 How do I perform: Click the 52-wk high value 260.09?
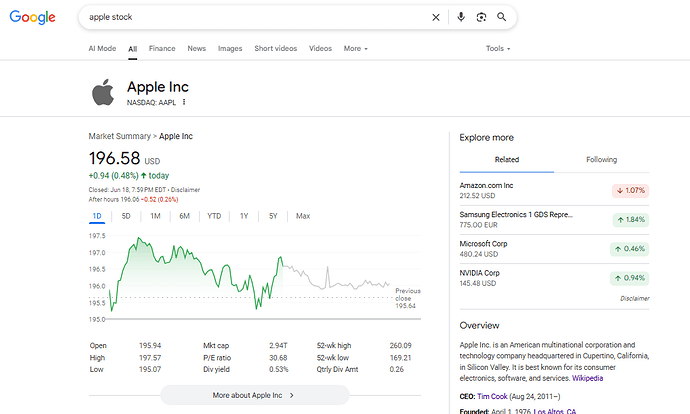click(400, 346)
